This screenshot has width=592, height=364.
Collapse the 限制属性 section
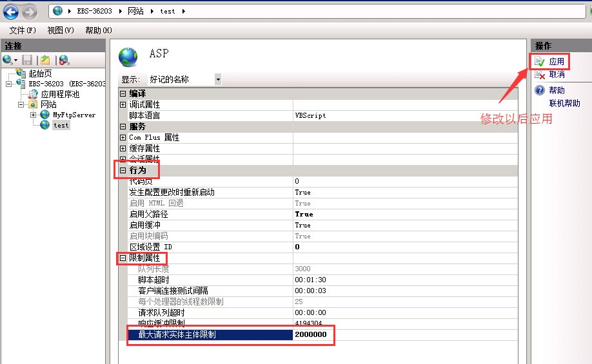[123, 258]
